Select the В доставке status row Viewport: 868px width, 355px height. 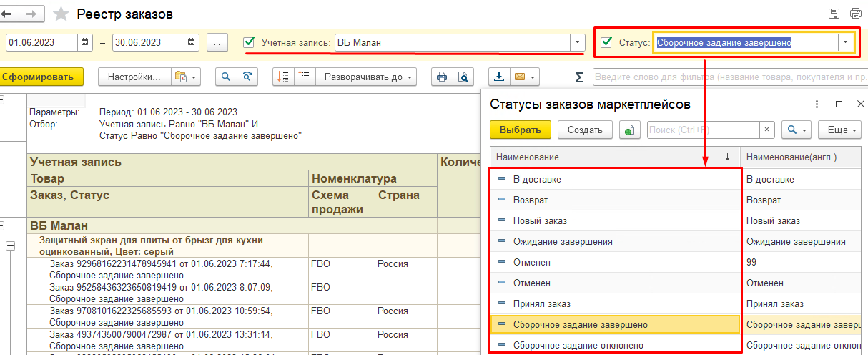pos(615,179)
